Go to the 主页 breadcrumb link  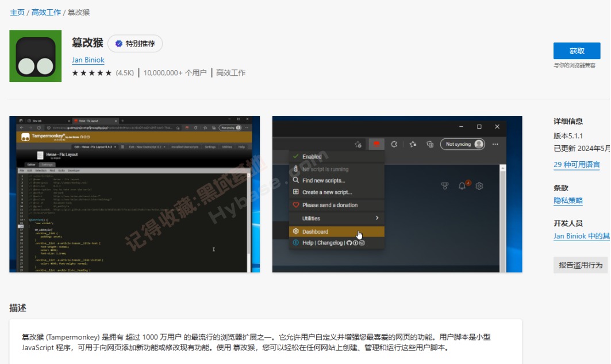tap(17, 13)
